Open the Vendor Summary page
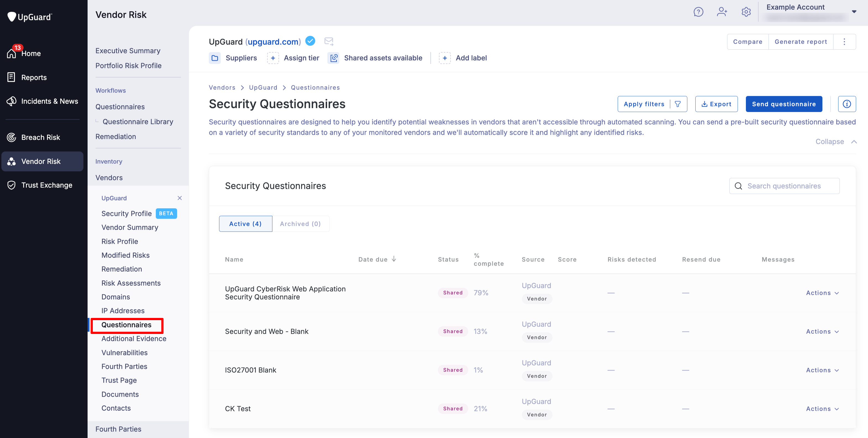Screen dimensions: 868x438 130,227
